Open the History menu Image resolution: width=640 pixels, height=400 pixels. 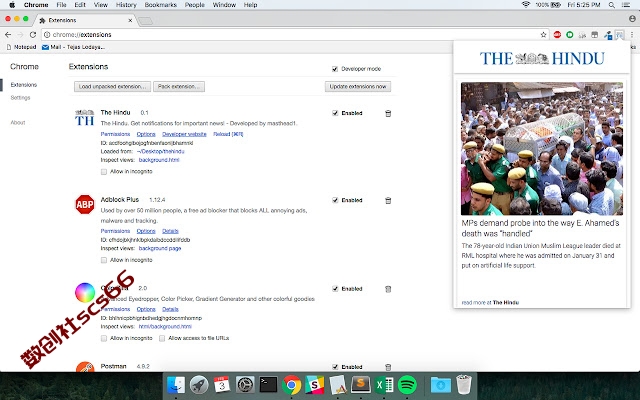tap(126, 5)
